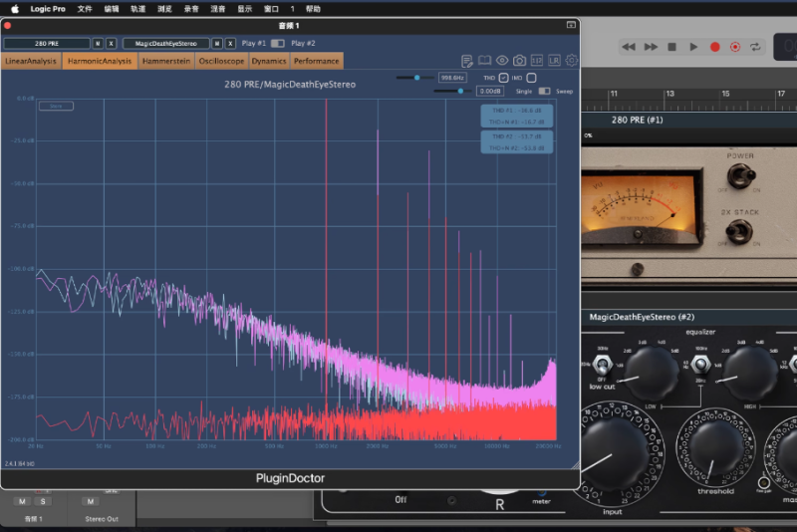This screenshot has height=532, width=797.
Task: Toggle the eye visibility icon in PluginDoctor
Action: 502,61
